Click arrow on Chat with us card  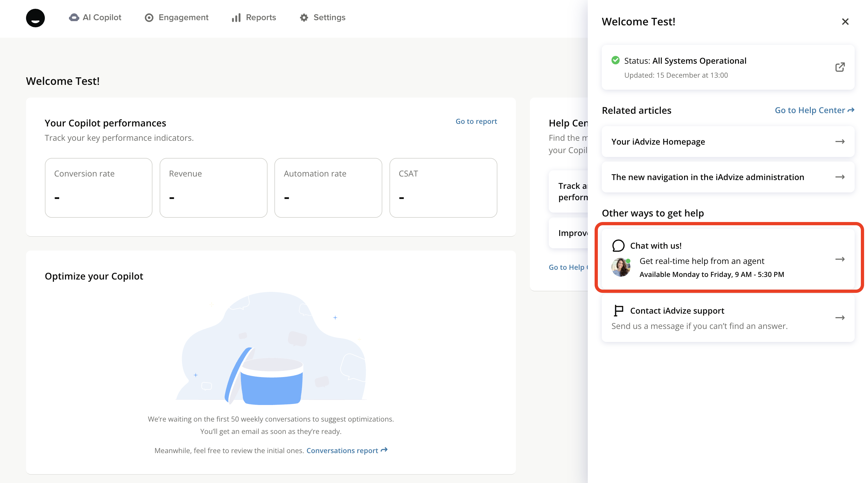tap(840, 259)
